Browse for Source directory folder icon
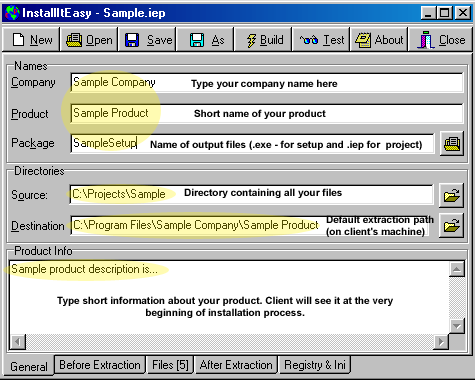Image resolution: width=475 pixels, height=380 pixels. (x=451, y=195)
